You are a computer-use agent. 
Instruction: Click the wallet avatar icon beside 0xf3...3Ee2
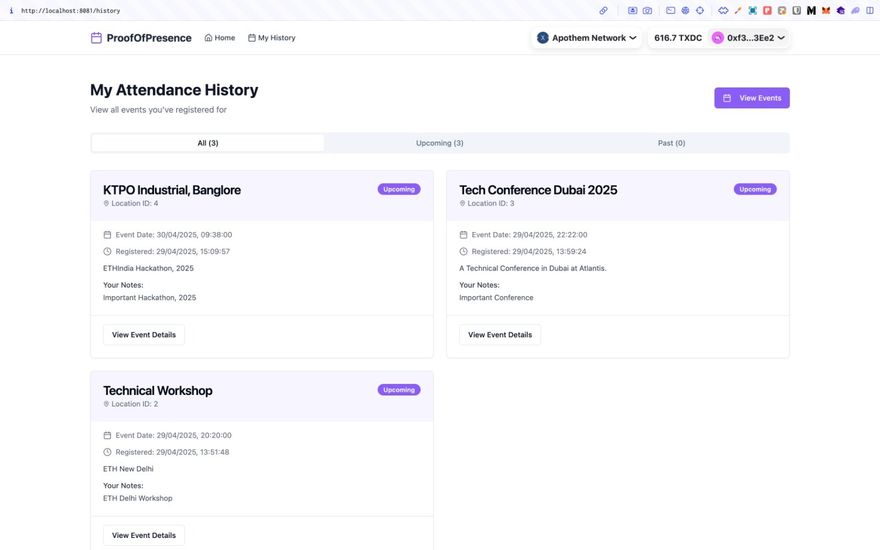[x=717, y=38]
